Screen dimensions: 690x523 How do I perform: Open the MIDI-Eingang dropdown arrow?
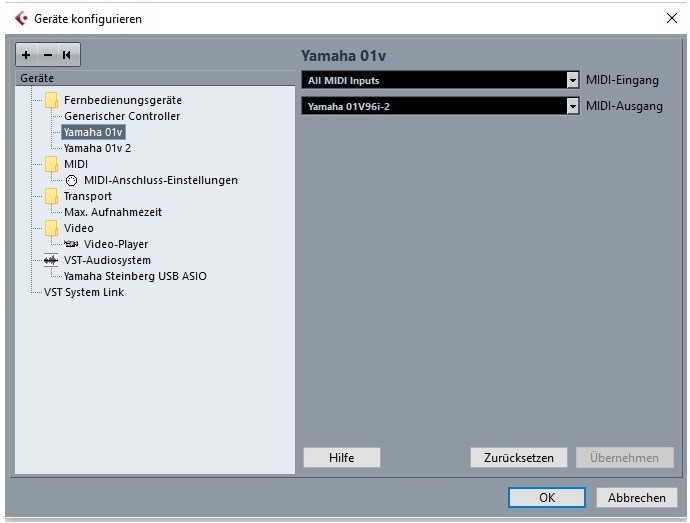pos(572,80)
